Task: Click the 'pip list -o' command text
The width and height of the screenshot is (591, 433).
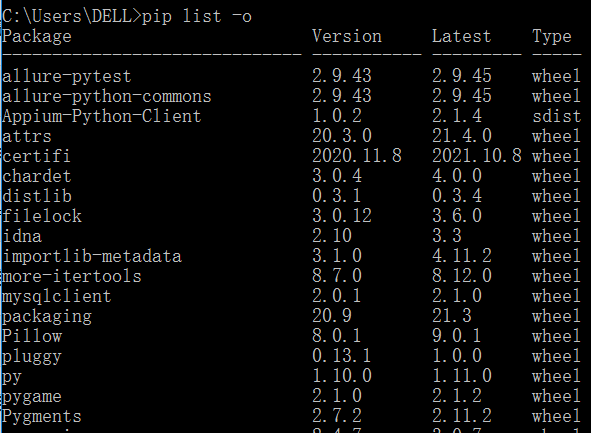Action: tap(196, 17)
